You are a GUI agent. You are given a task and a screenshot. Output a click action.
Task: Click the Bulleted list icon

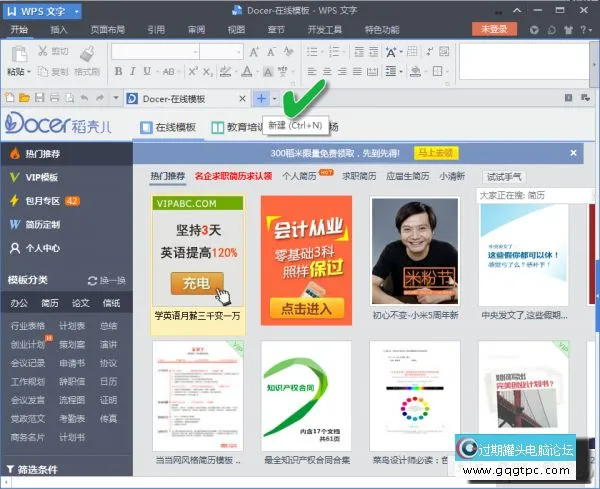coord(312,52)
